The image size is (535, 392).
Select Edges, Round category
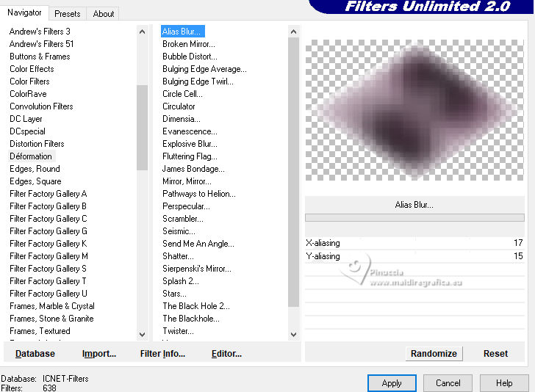coord(35,169)
